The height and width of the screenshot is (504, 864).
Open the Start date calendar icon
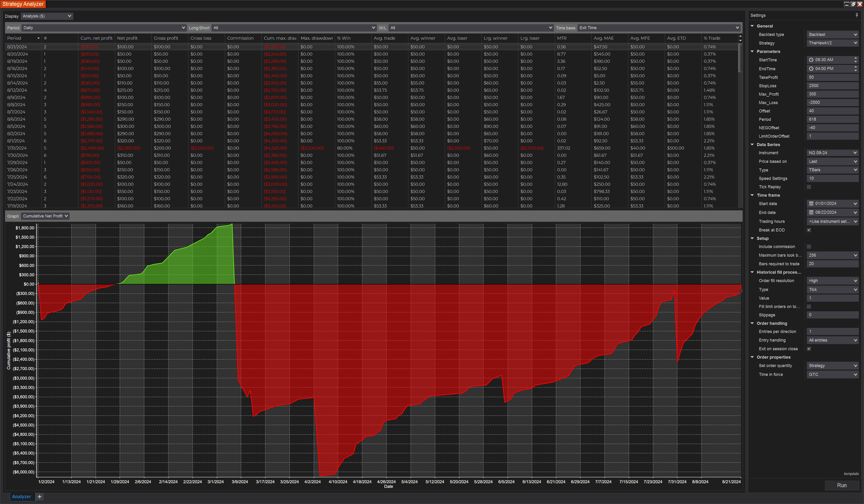pos(811,203)
